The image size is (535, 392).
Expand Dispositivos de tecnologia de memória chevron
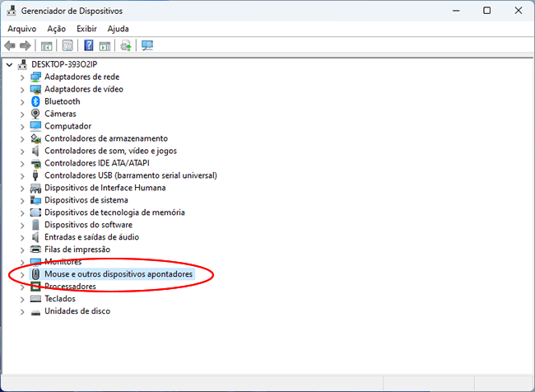[22, 212]
